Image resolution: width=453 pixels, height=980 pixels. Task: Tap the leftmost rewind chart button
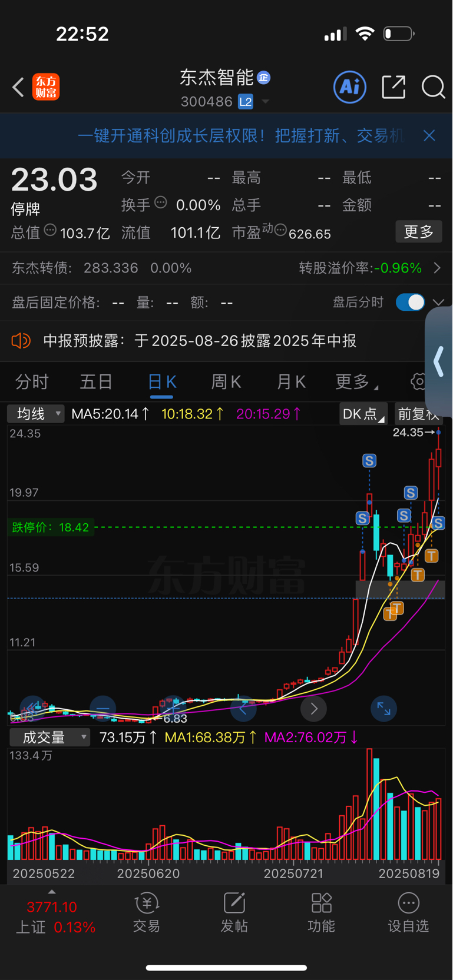click(x=32, y=709)
